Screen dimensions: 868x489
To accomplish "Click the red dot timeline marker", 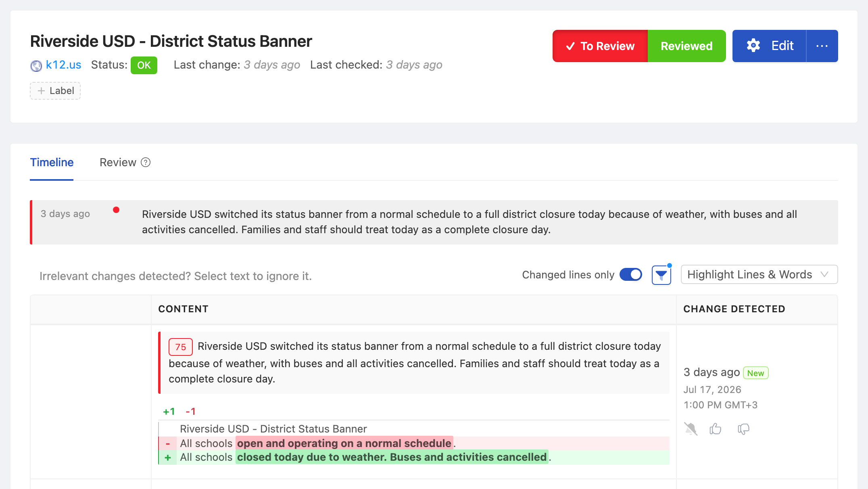I will 116,210.
